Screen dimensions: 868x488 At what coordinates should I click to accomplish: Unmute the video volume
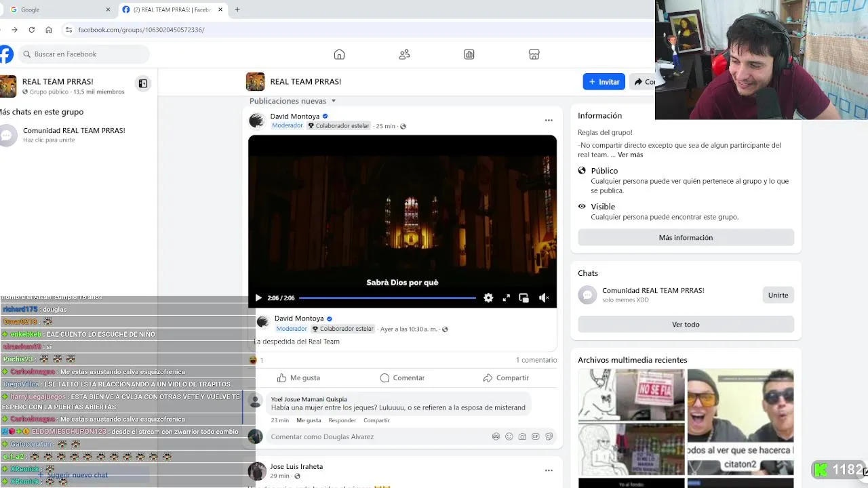click(x=544, y=298)
